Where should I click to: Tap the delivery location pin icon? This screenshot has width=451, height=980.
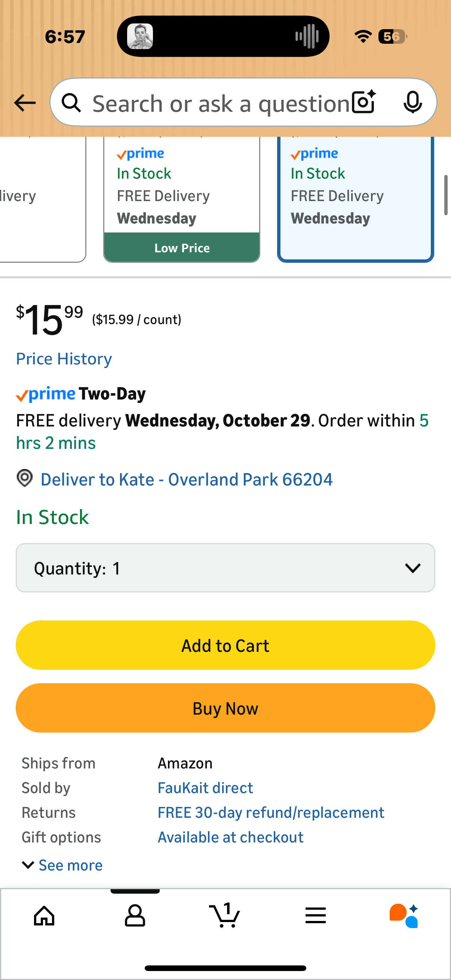(25, 478)
